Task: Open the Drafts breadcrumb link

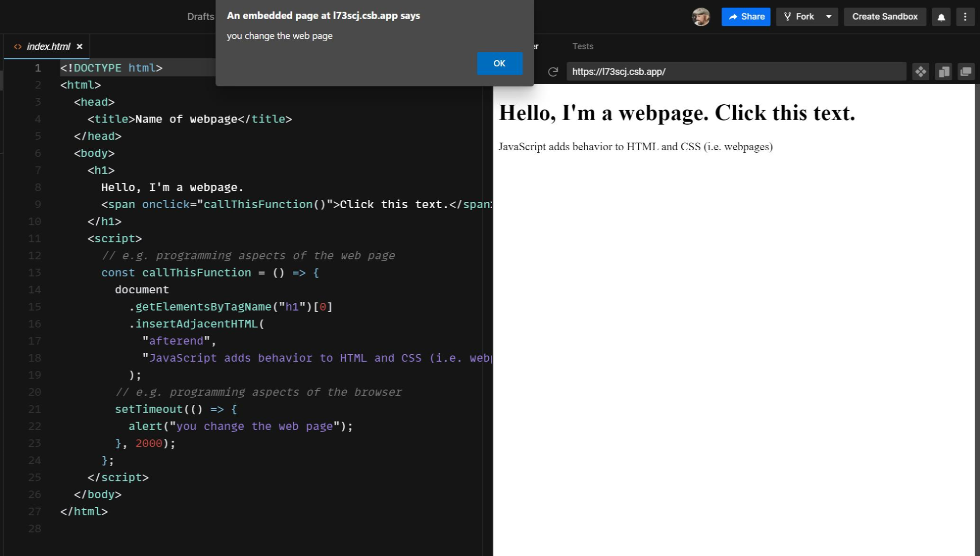Action: pyautogui.click(x=200, y=17)
